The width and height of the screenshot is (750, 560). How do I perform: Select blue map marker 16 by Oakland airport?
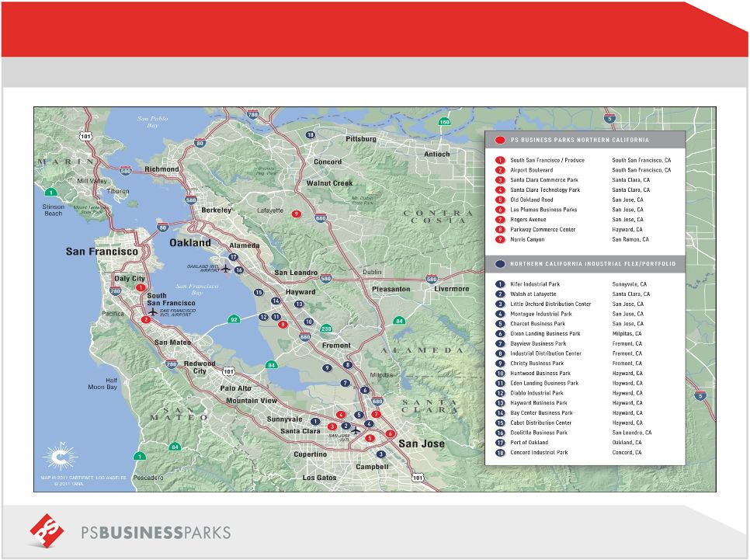click(x=238, y=270)
